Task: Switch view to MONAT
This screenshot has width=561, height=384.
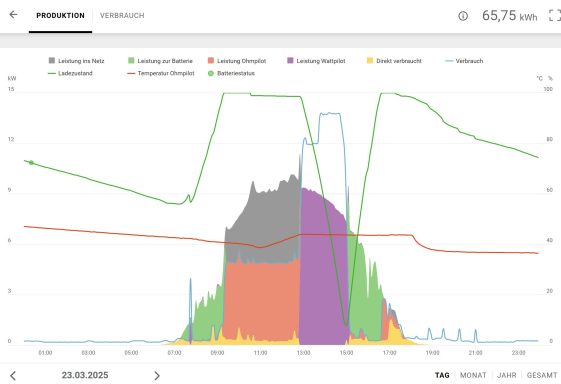Action: [473, 375]
